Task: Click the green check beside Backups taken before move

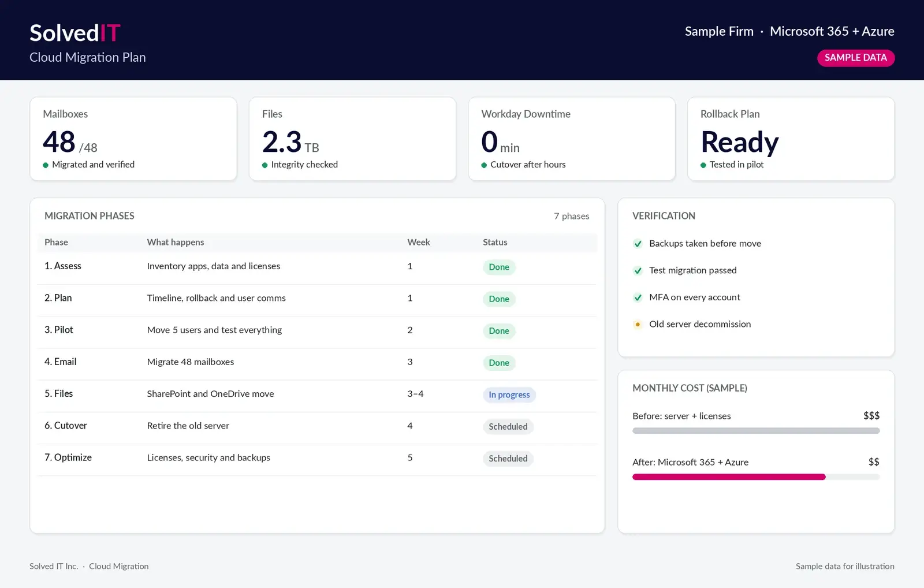Action: 638,244
